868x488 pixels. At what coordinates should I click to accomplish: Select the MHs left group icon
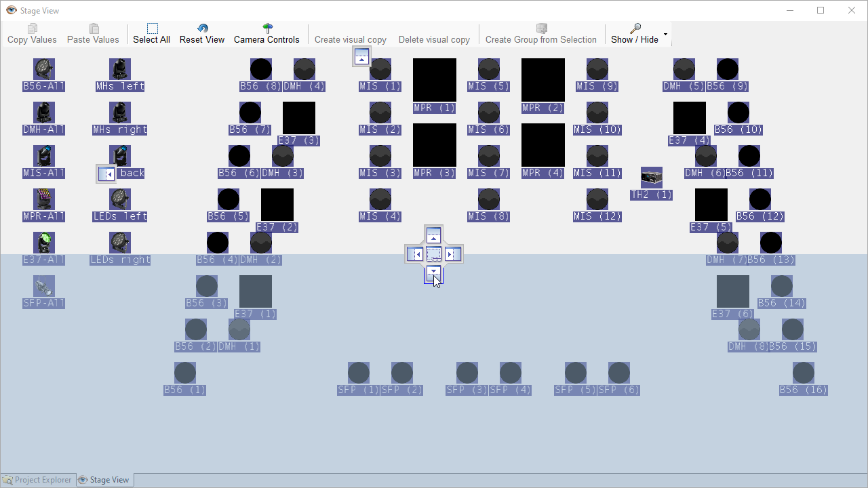pyautogui.click(x=120, y=69)
